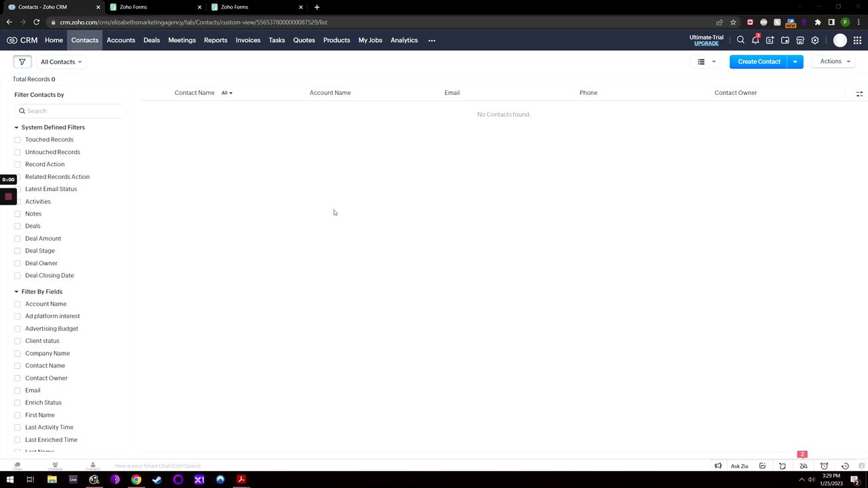Stop the screen recording via the red square
The image size is (868, 488).
tap(8, 197)
